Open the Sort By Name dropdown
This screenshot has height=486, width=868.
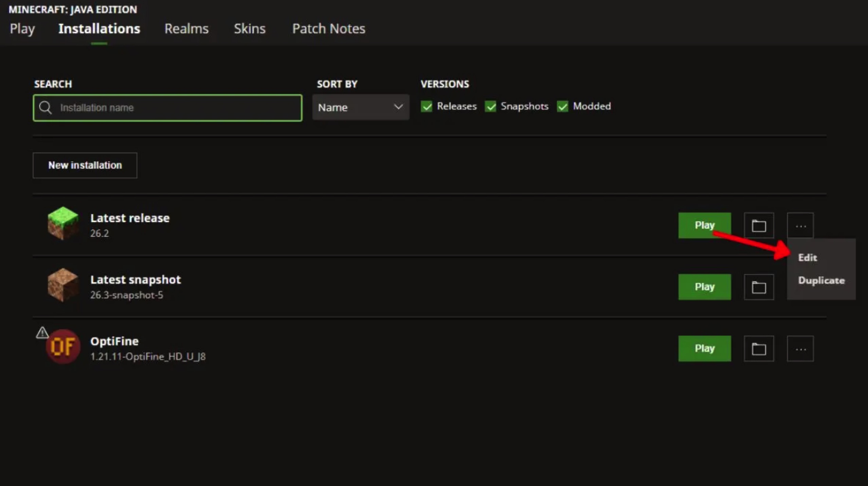[361, 107]
